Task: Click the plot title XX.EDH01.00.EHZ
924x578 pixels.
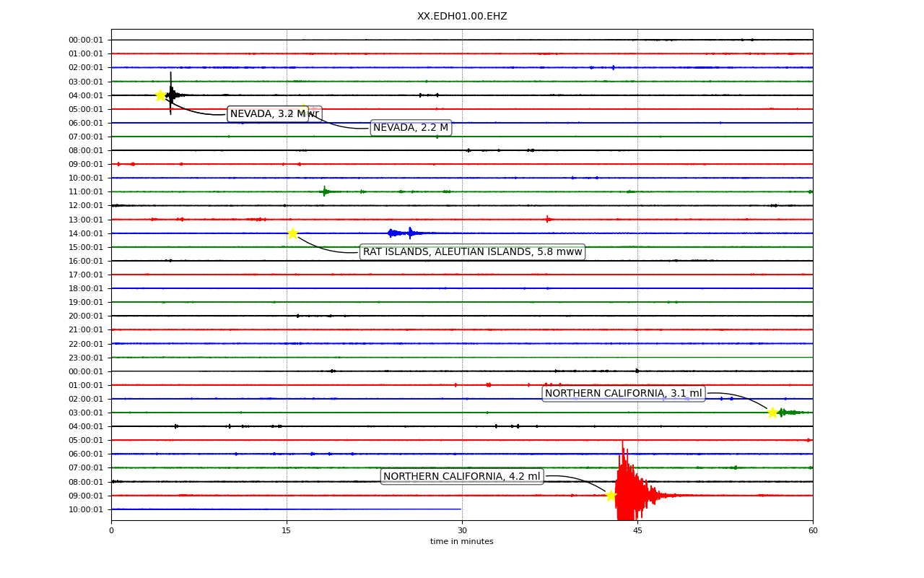Action: tap(462, 16)
